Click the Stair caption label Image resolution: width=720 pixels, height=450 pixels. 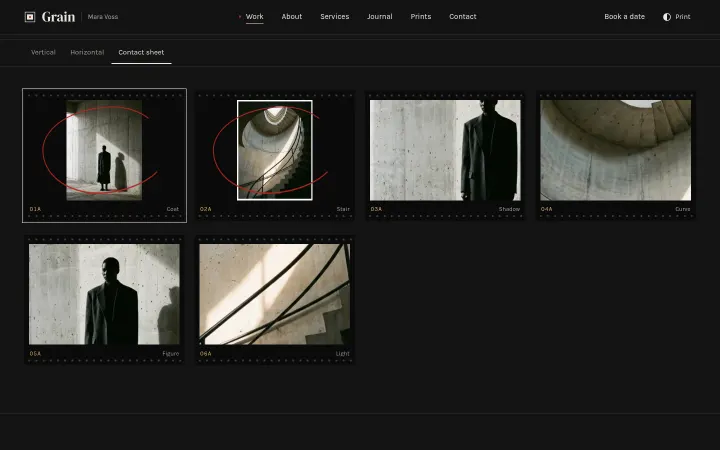(343, 209)
